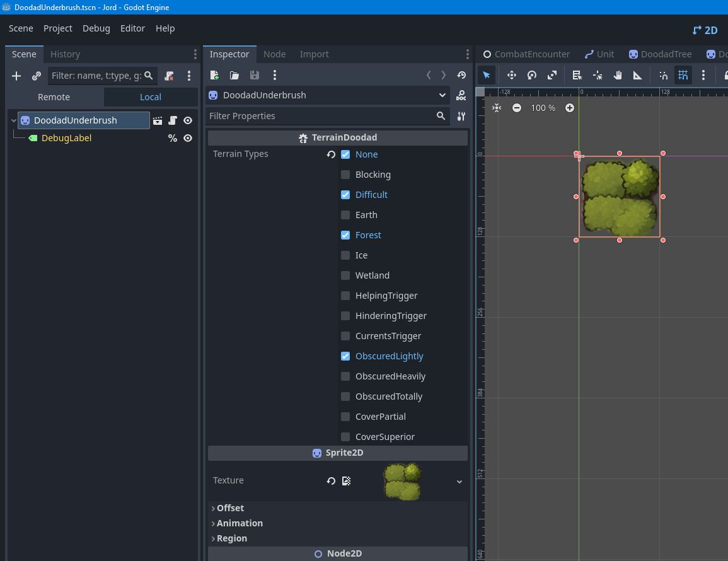Go to previous edited object
Viewport: 728px width, 561px height.
coord(429,75)
